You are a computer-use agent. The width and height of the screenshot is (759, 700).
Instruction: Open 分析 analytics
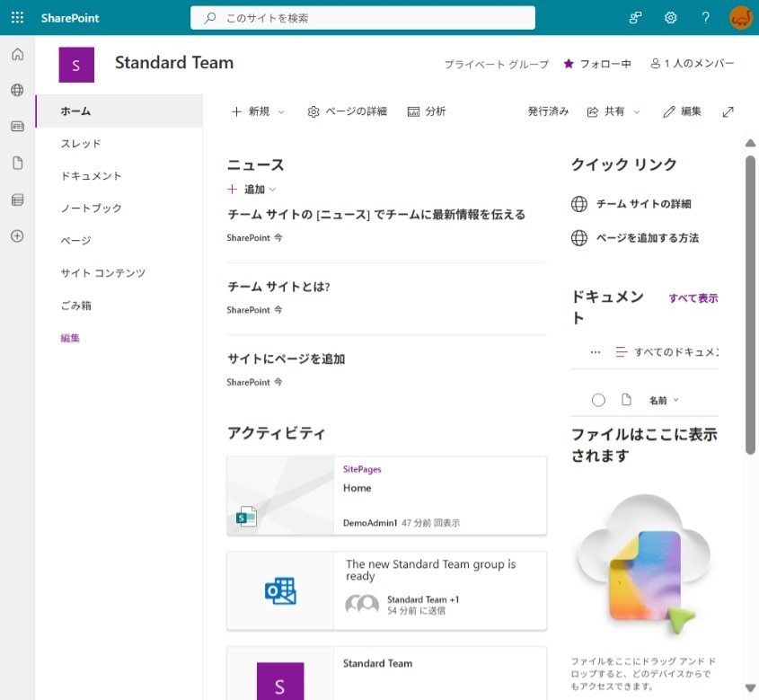(x=427, y=111)
